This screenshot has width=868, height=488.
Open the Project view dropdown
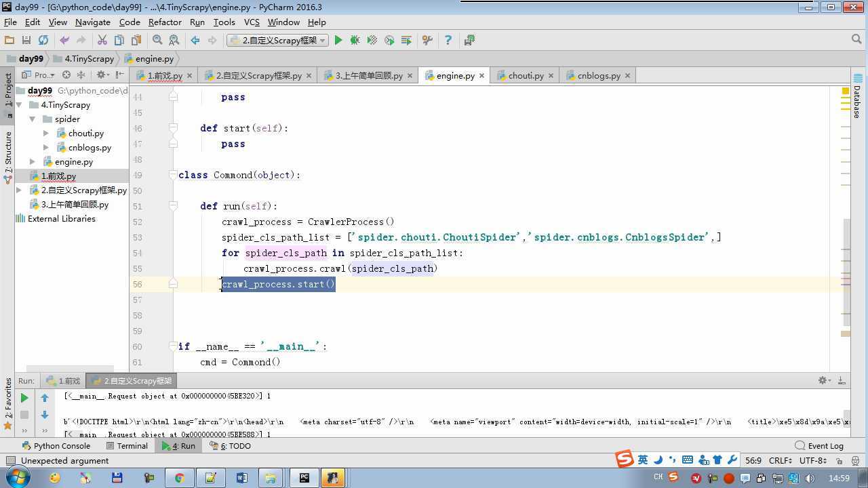click(39, 75)
